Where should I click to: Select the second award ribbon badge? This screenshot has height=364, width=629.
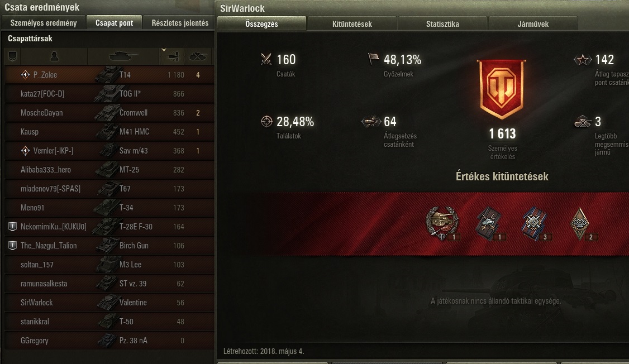pos(489,223)
